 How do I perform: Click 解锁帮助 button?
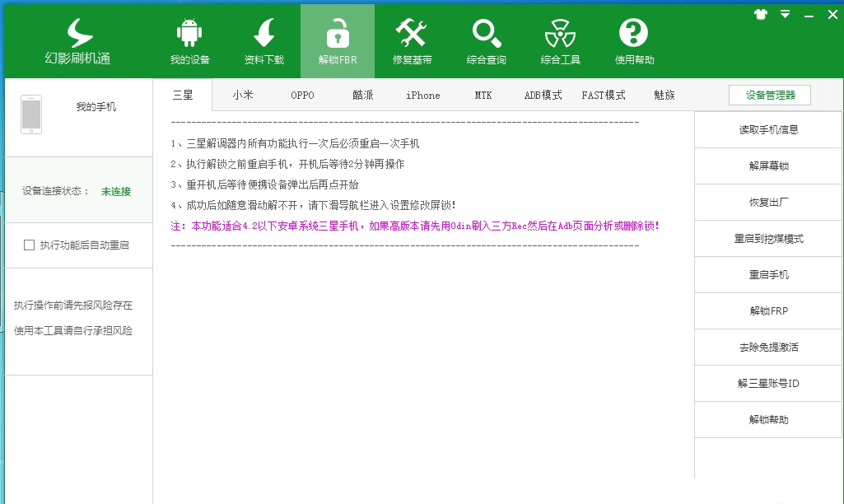point(768,419)
